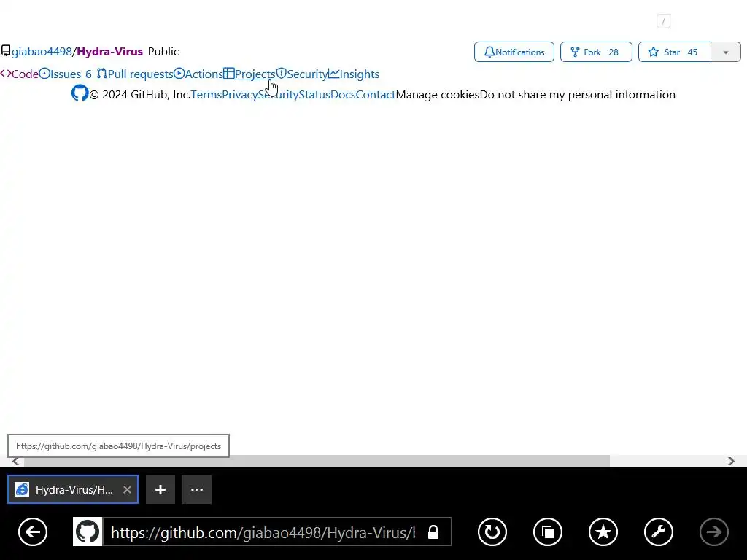Open the Status footer link

(314, 94)
